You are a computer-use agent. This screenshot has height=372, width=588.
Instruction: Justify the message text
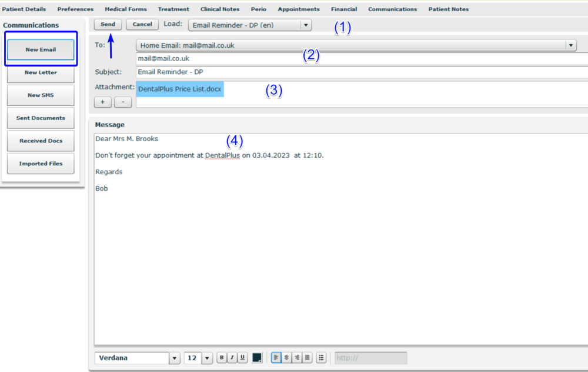[306, 358]
